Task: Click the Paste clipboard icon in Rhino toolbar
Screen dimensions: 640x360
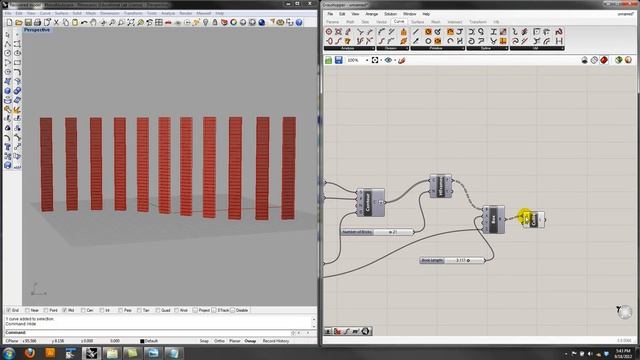Action: (75, 22)
